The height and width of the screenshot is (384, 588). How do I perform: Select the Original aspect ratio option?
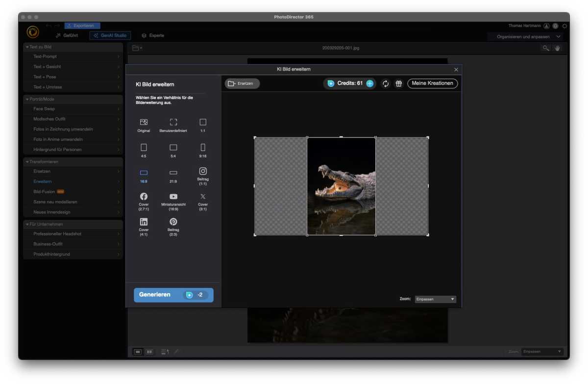click(144, 126)
